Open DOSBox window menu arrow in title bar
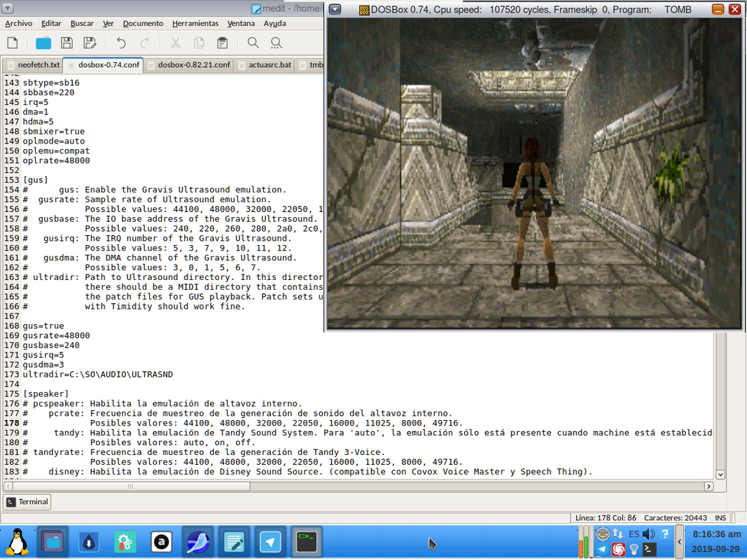This screenshot has height=560, width=747. pyautogui.click(x=335, y=9)
